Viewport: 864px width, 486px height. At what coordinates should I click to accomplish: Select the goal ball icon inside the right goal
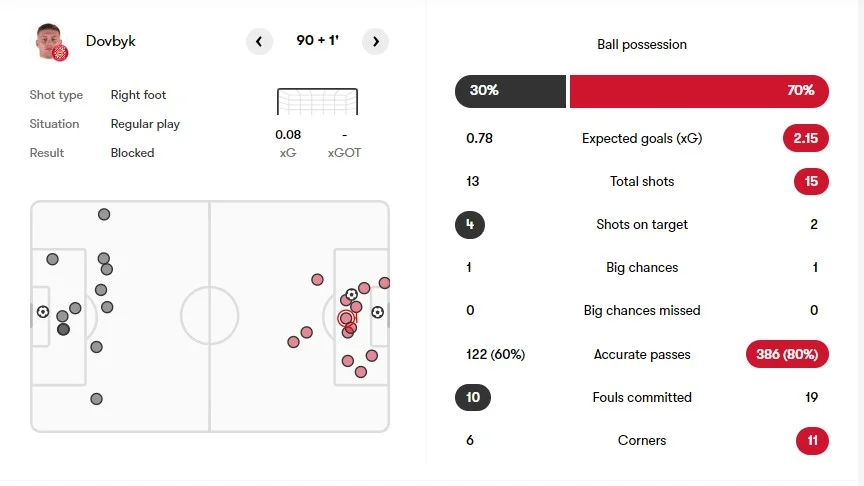pos(377,312)
